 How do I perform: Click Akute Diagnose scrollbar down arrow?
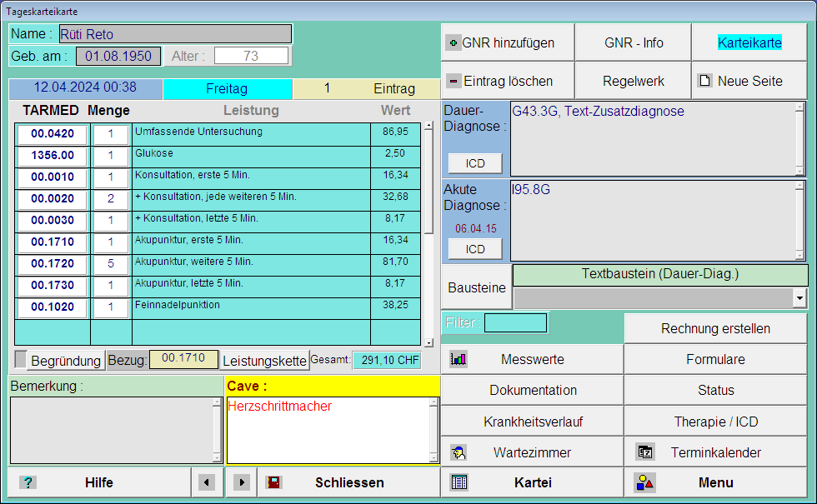click(x=799, y=255)
